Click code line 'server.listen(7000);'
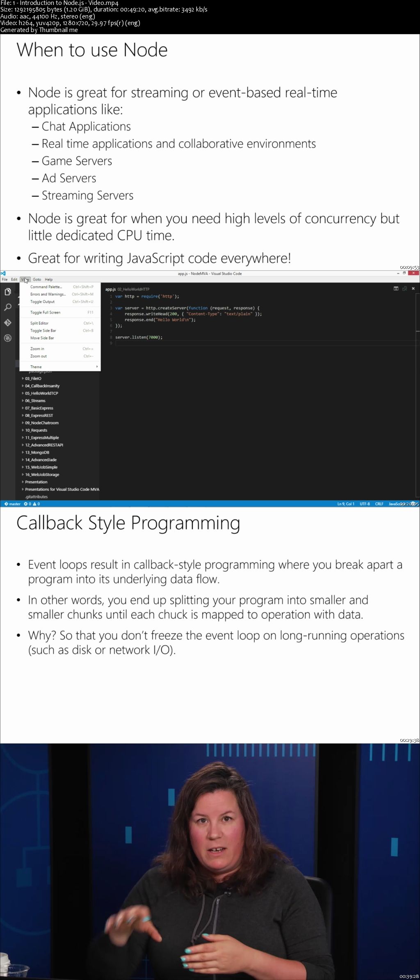This screenshot has height=980, width=420. (x=139, y=337)
